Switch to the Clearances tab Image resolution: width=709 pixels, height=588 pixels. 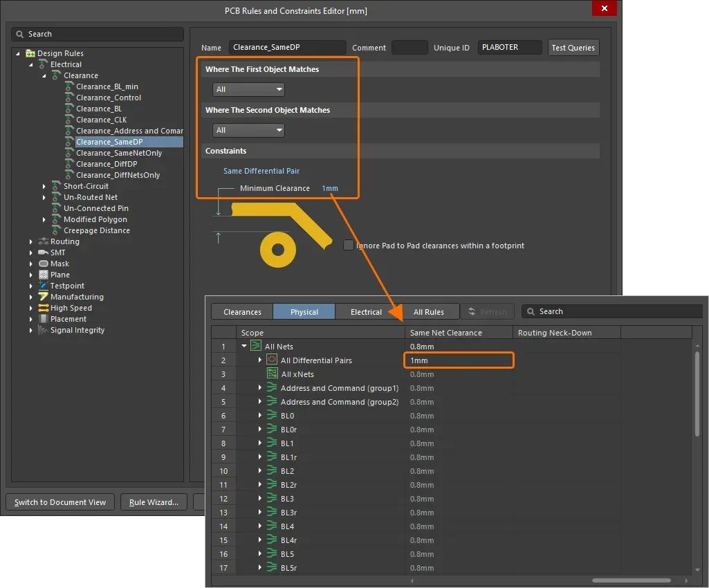coord(242,312)
